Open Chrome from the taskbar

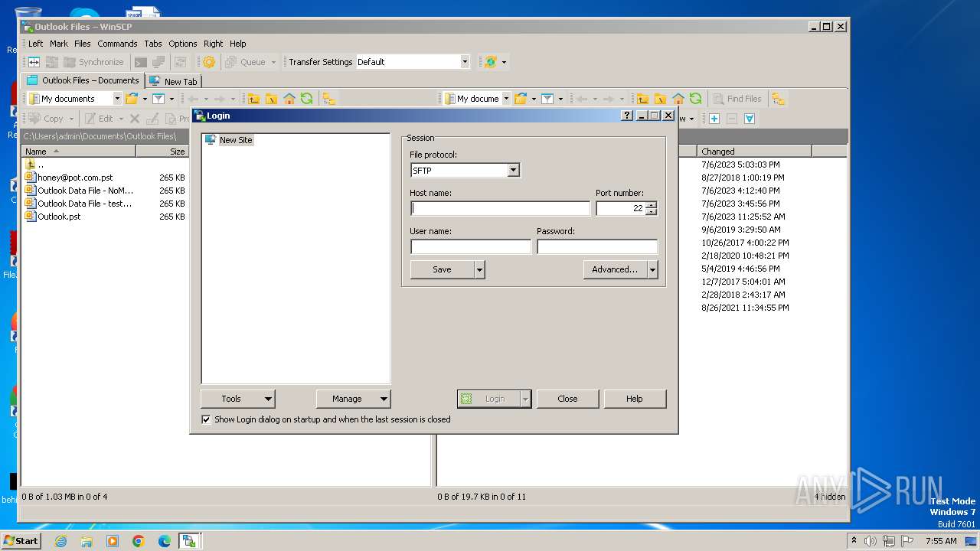tap(139, 541)
